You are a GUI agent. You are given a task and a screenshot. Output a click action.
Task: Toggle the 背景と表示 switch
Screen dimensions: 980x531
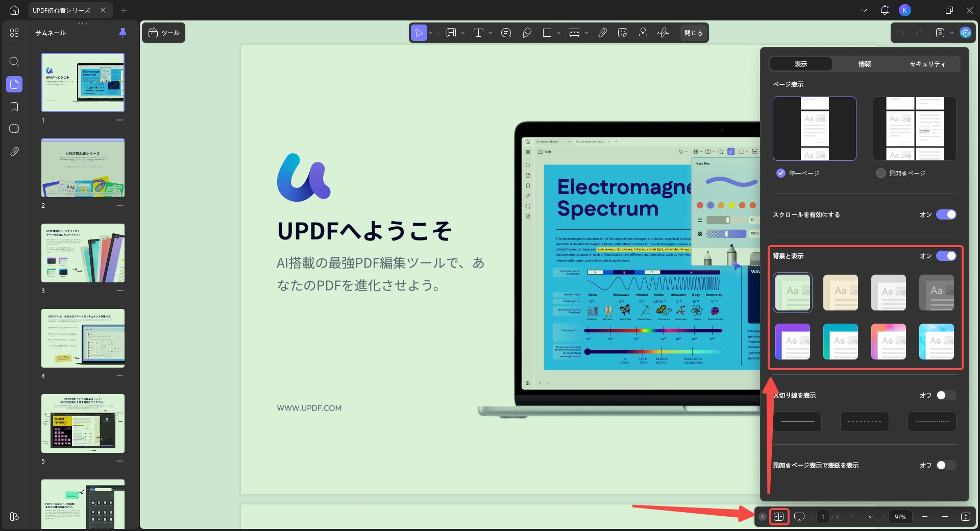[x=946, y=256]
